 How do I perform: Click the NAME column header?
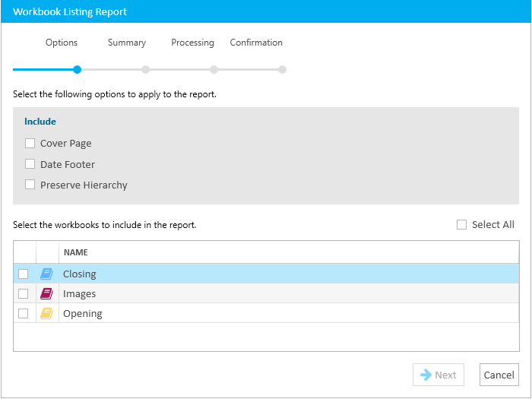(x=289, y=252)
